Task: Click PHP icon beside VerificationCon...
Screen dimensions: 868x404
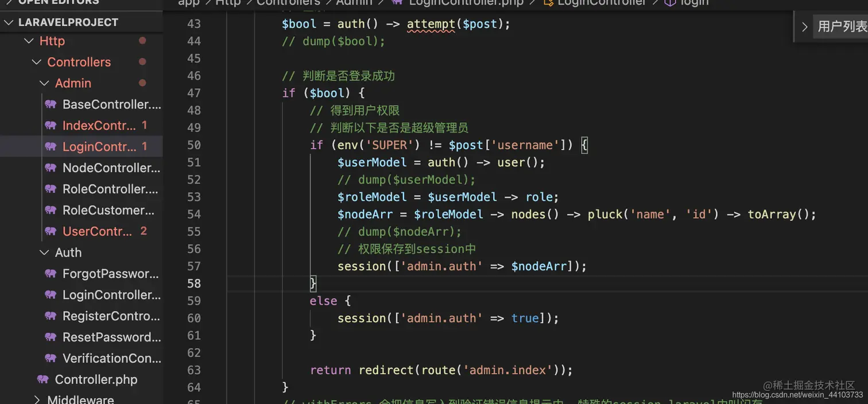Action: 51,358
